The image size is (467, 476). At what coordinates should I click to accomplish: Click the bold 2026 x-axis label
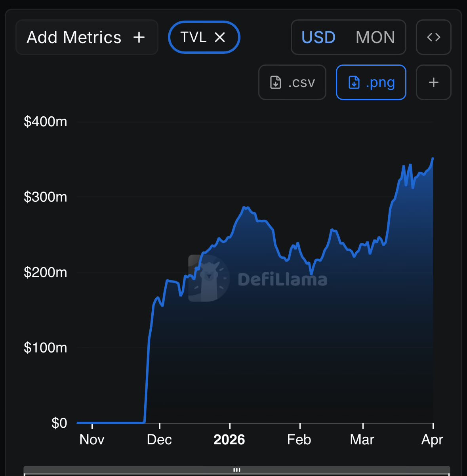229,440
